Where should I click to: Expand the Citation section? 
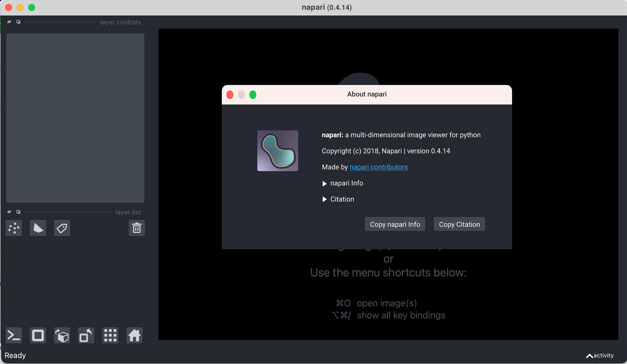[325, 199]
